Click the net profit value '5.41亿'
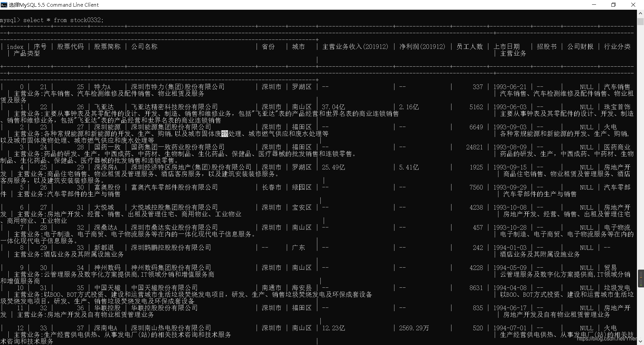Viewport: 644px width, 345px height. tap(409, 167)
